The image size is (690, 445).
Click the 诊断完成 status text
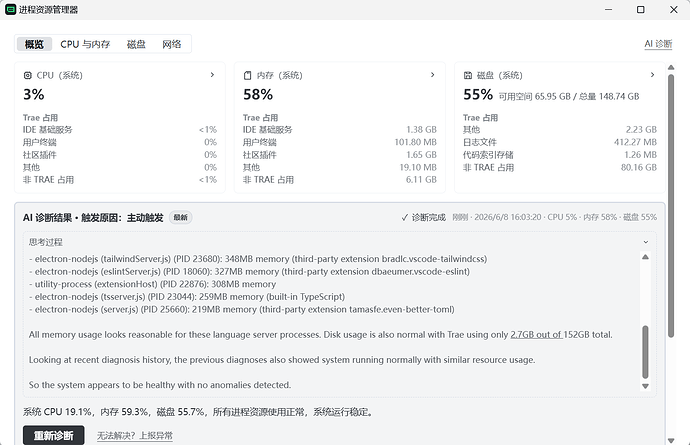tap(429, 217)
